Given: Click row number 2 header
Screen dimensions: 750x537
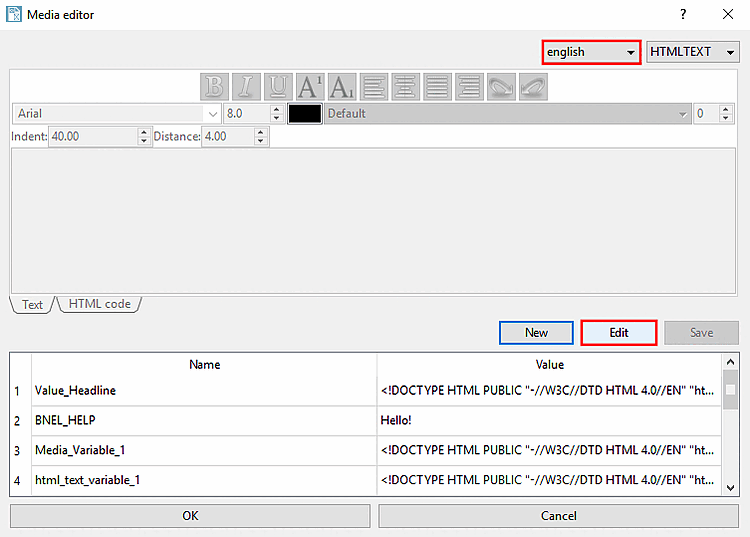Looking at the screenshot, I should 17,421.
